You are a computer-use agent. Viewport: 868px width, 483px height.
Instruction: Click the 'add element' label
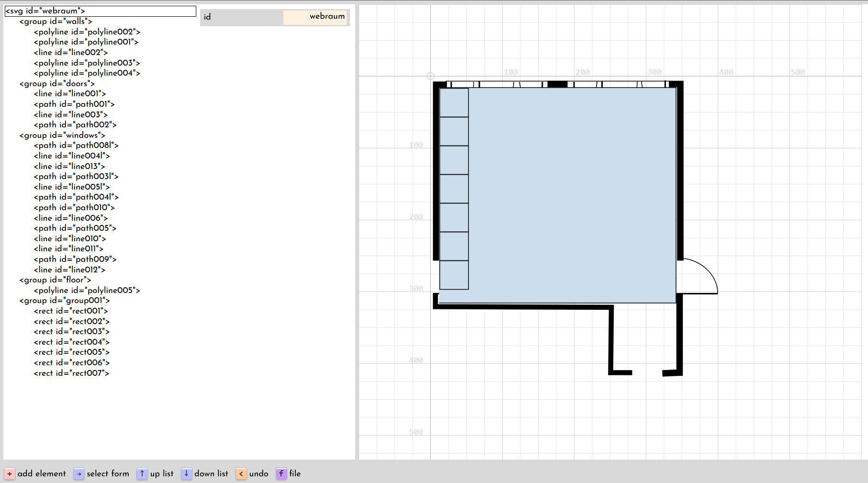[42, 473]
